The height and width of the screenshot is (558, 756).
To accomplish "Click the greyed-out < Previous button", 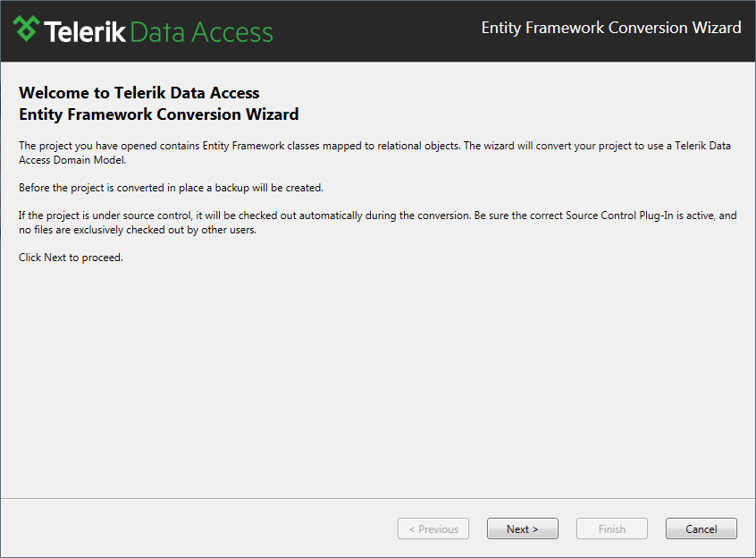I will [433, 528].
